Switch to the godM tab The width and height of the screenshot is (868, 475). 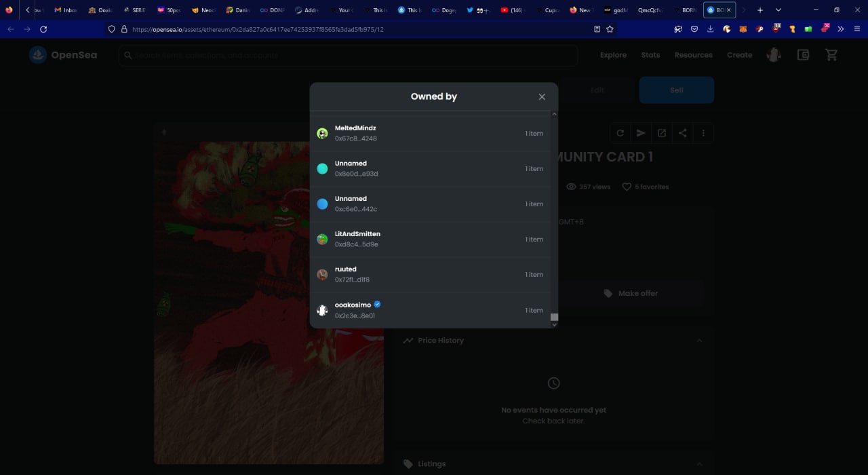(x=615, y=10)
